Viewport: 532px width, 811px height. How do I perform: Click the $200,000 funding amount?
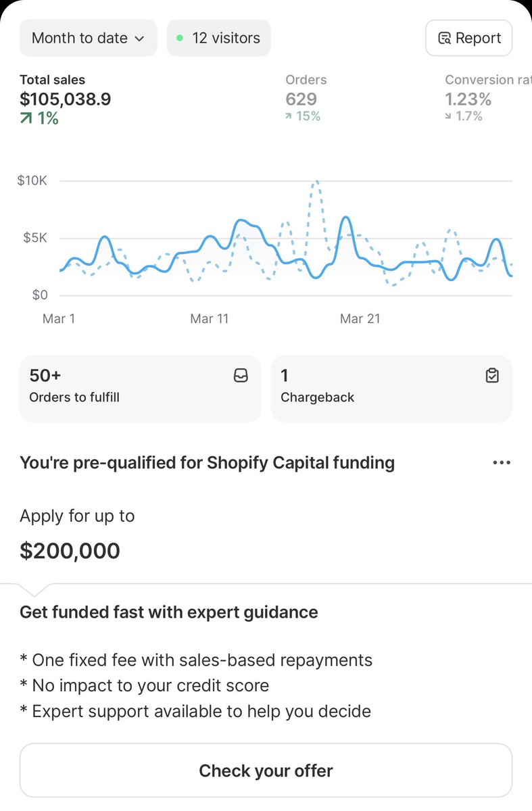[70, 551]
